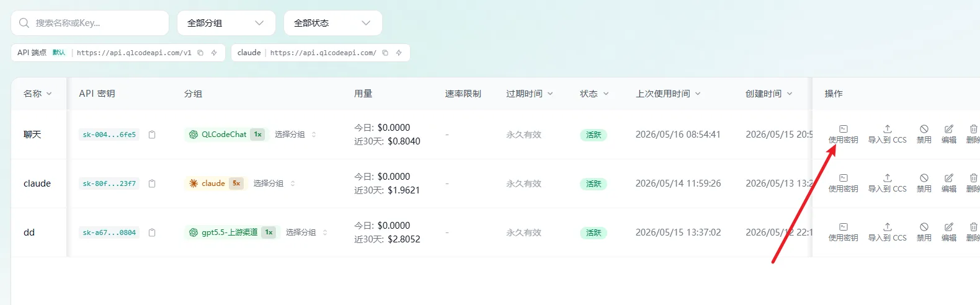Click the lightning icon beside the claude endpoint
The image size is (980, 305).
point(399,53)
